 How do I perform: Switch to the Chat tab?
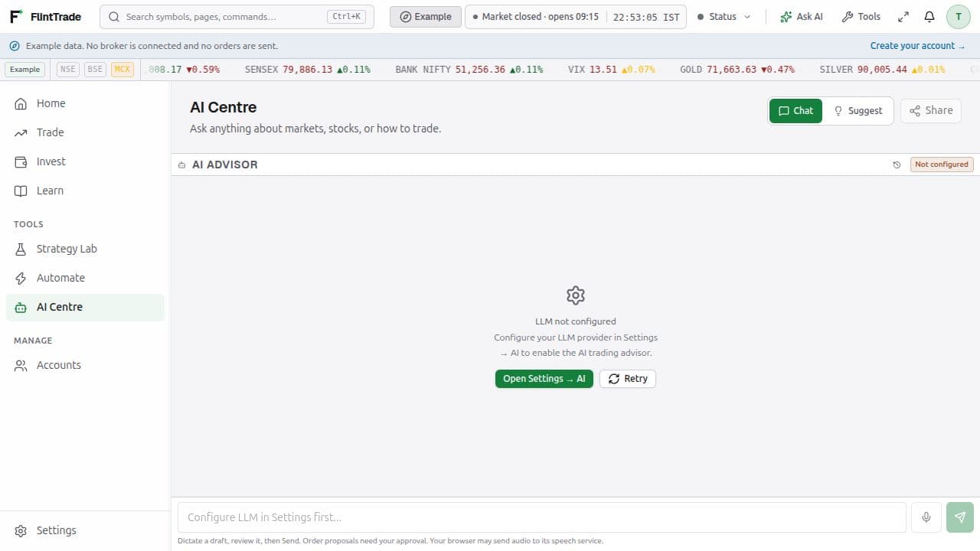(796, 111)
